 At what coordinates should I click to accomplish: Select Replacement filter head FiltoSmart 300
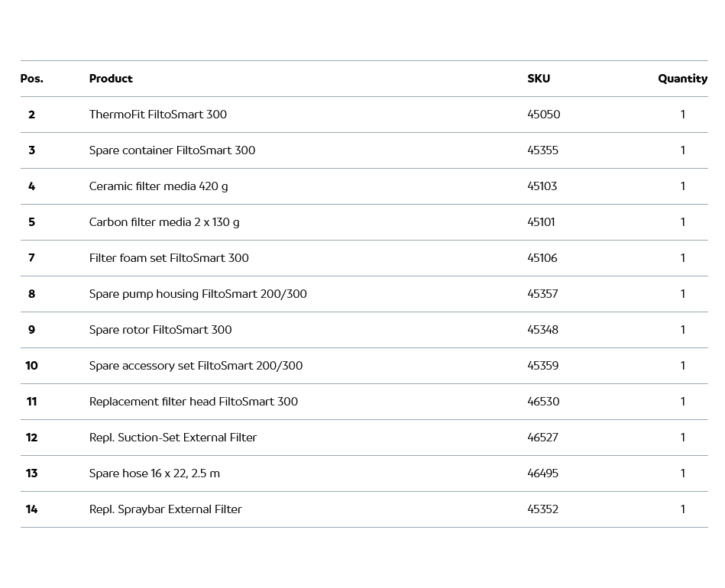(x=193, y=402)
